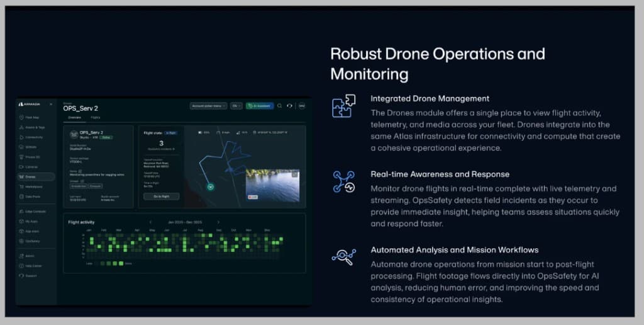
Task: Open Help Center sidebar item
Action: click(30, 266)
